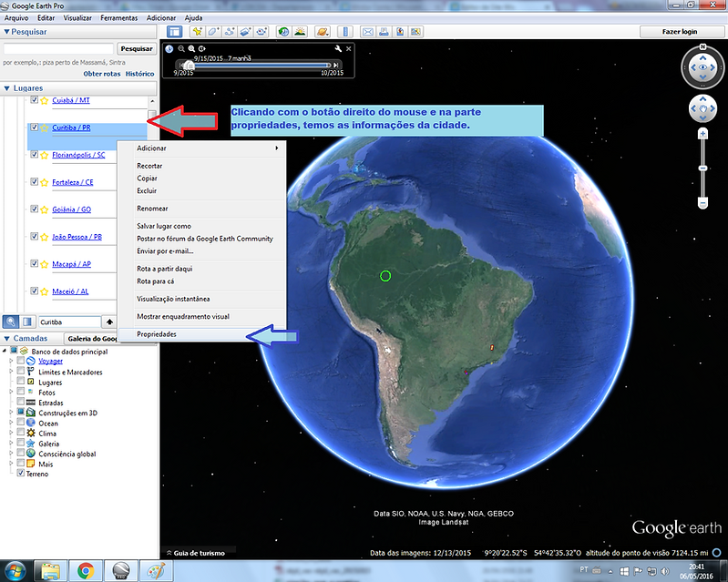Open the Galeria do Google Earth tab
This screenshot has height=582, width=728.
click(x=91, y=339)
